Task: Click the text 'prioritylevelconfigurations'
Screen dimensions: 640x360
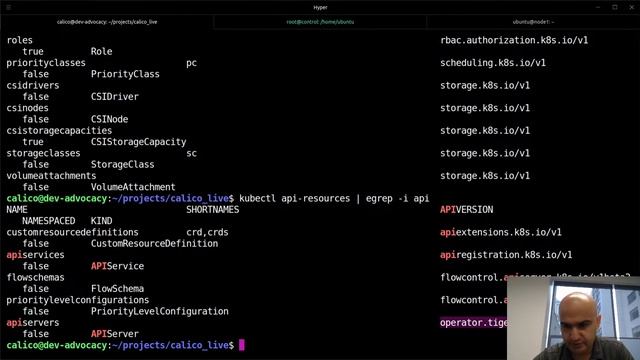Action: (x=78, y=300)
